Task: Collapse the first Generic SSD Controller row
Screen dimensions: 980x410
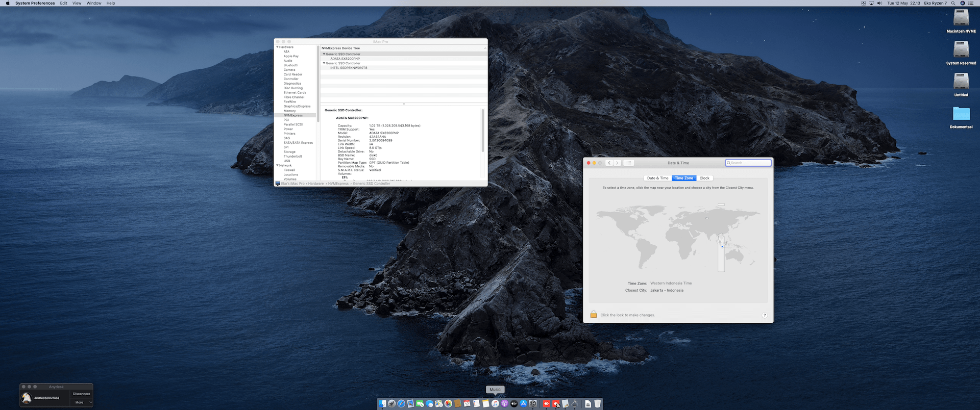Action: [x=324, y=54]
